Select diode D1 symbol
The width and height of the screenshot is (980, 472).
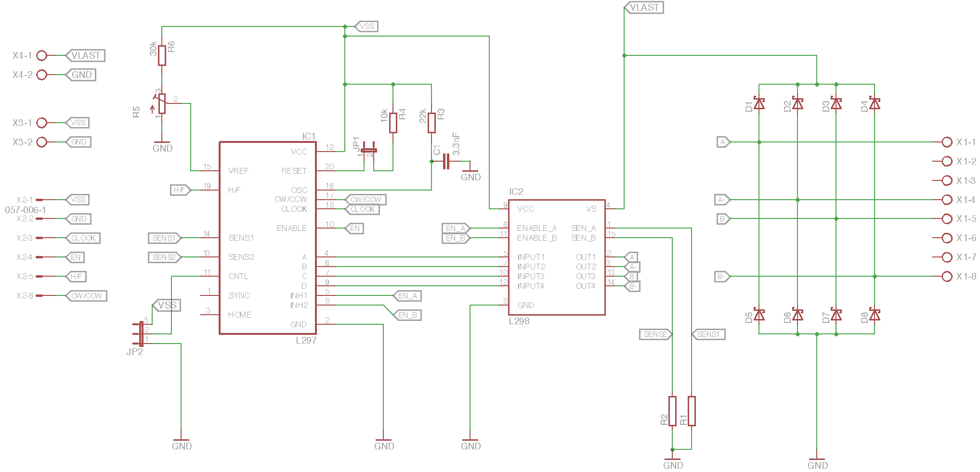pyautogui.click(x=759, y=103)
